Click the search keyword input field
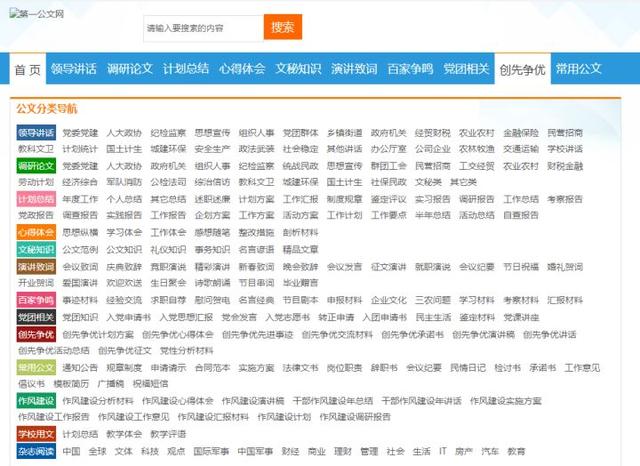640x466 pixels. 203,28
